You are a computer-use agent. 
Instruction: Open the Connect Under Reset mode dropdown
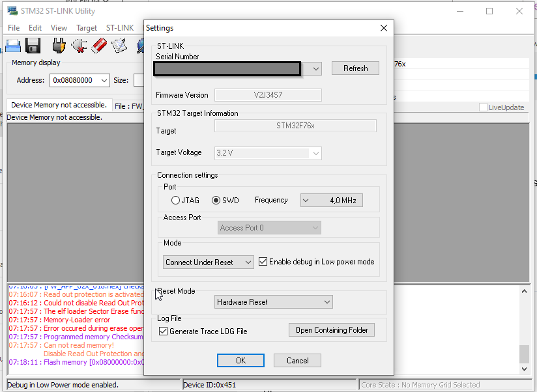point(209,262)
